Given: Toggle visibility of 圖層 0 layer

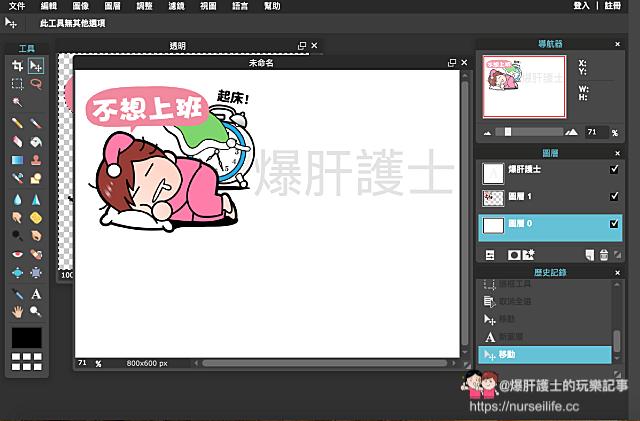Looking at the screenshot, I should [614, 224].
